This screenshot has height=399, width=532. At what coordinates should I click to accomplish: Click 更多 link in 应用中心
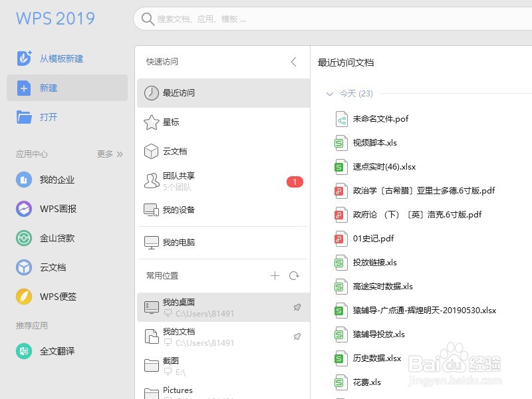(x=110, y=154)
